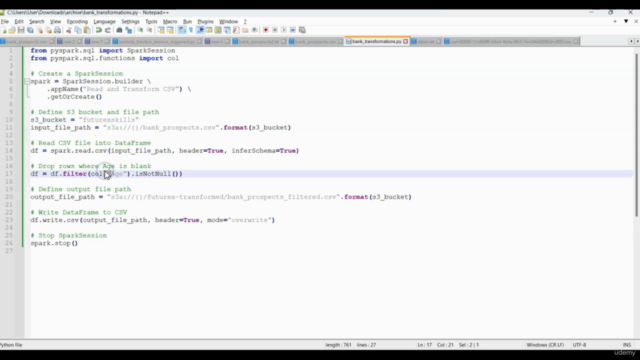Viewport: 640px width, 360px height.
Task: Click the ? help menu
Action: click(245, 21)
